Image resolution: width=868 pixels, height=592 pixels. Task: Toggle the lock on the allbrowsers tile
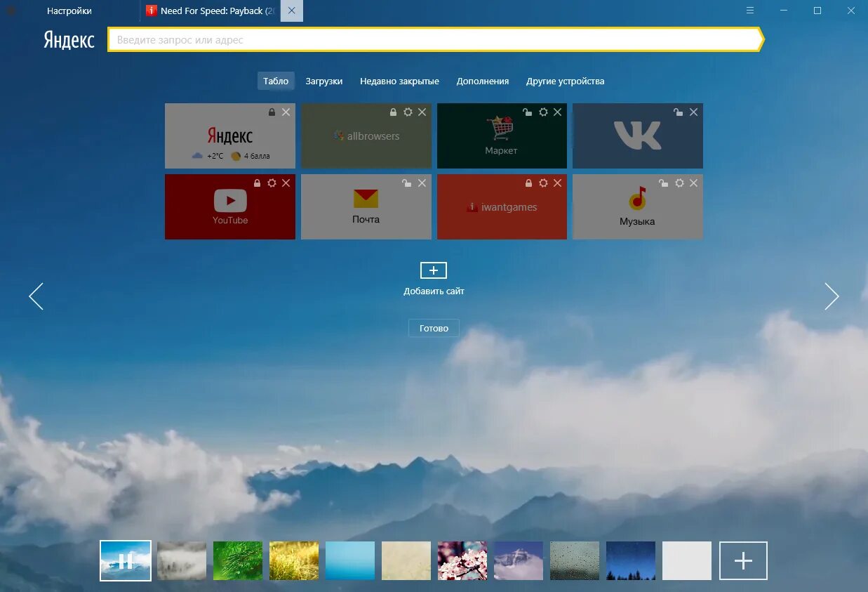394,112
